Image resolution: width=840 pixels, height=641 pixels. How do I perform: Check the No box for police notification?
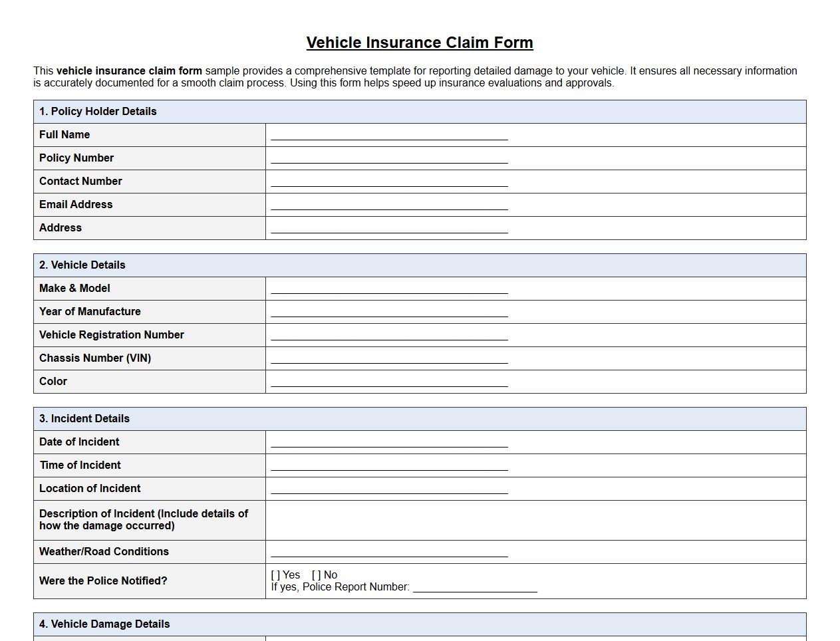318,575
